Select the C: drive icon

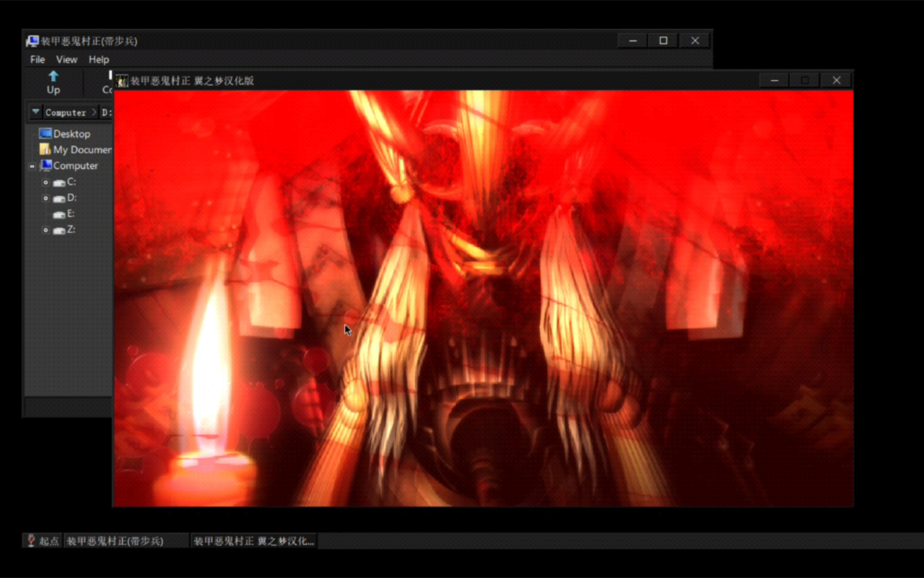[x=59, y=182]
